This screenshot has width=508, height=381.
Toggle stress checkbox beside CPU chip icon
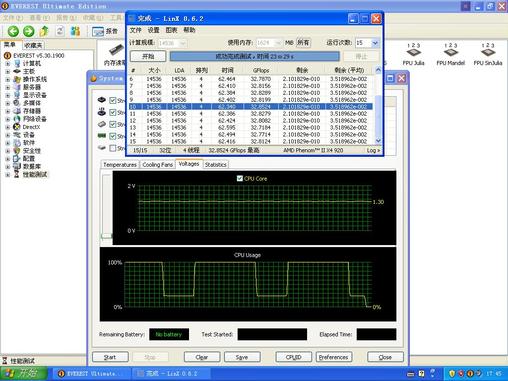pos(113,100)
